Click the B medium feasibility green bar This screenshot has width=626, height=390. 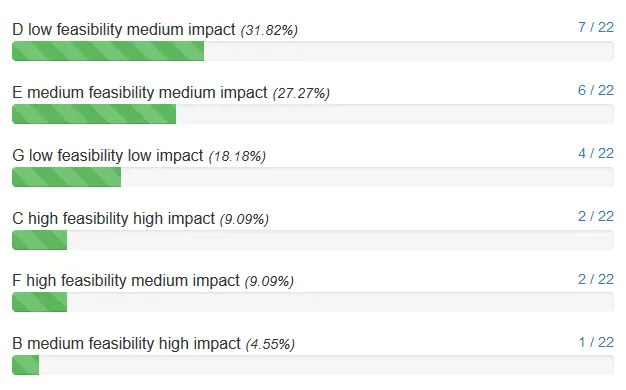26,365
